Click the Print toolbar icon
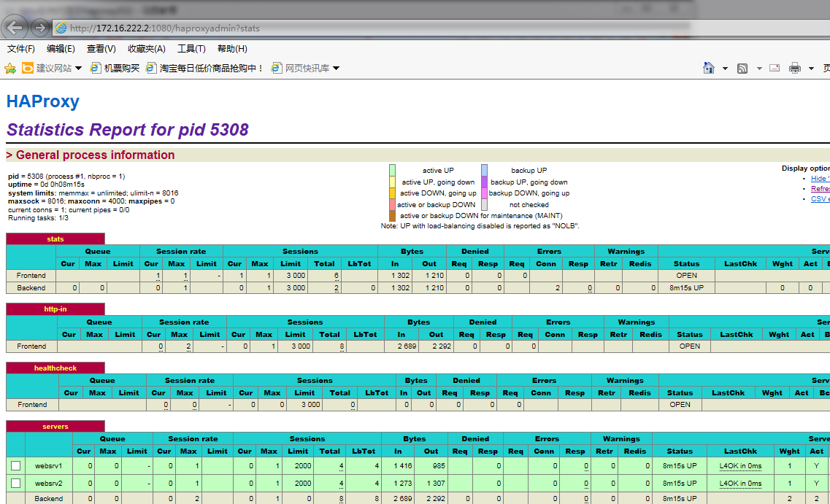The height and width of the screenshot is (504, 830). pos(794,68)
